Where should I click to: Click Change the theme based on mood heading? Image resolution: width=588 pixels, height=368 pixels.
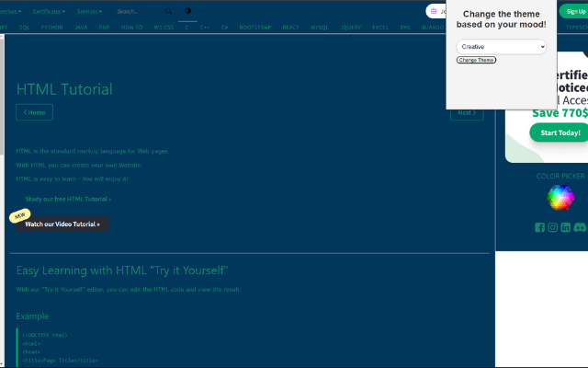(501, 19)
